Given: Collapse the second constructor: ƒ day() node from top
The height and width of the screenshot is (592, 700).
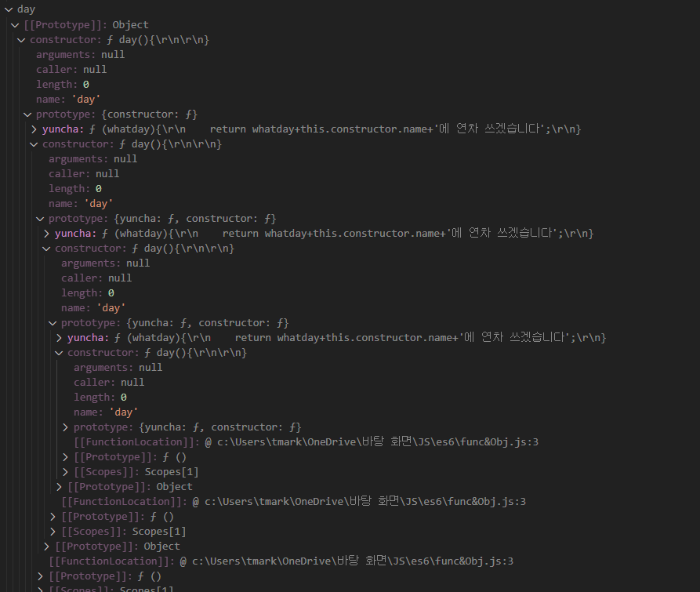Looking at the screenshot, I should pos(34,144).
